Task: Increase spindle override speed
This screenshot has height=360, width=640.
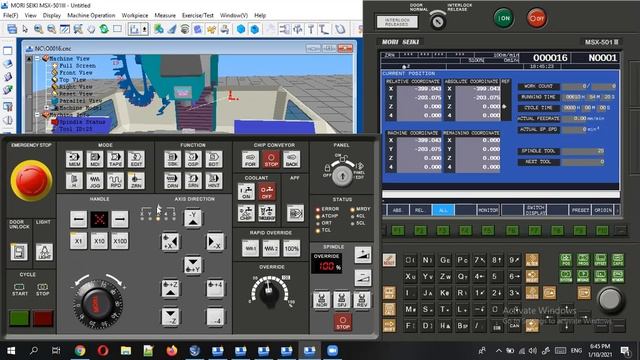Action: point(363,255)
